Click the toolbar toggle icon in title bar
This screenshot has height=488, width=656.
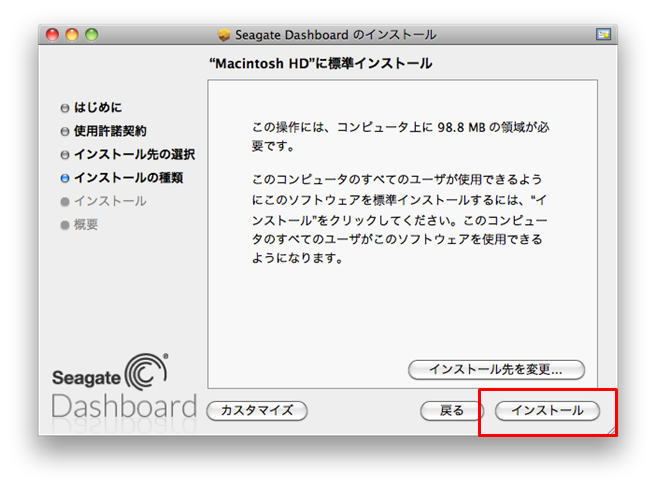click(603, 34)
